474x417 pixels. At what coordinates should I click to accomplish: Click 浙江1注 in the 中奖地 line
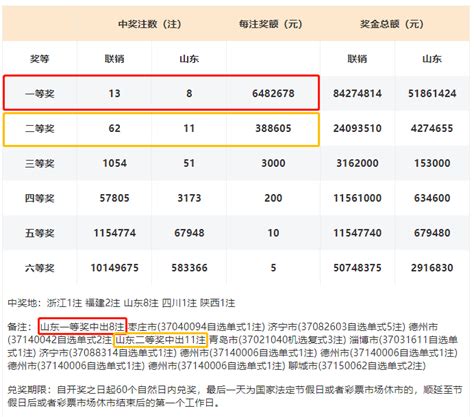coord(64,303)
